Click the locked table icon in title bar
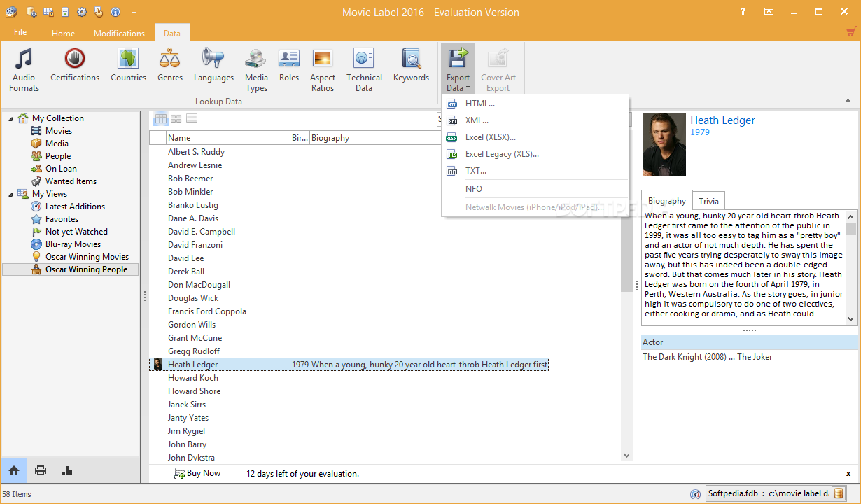 click(48, 12)
